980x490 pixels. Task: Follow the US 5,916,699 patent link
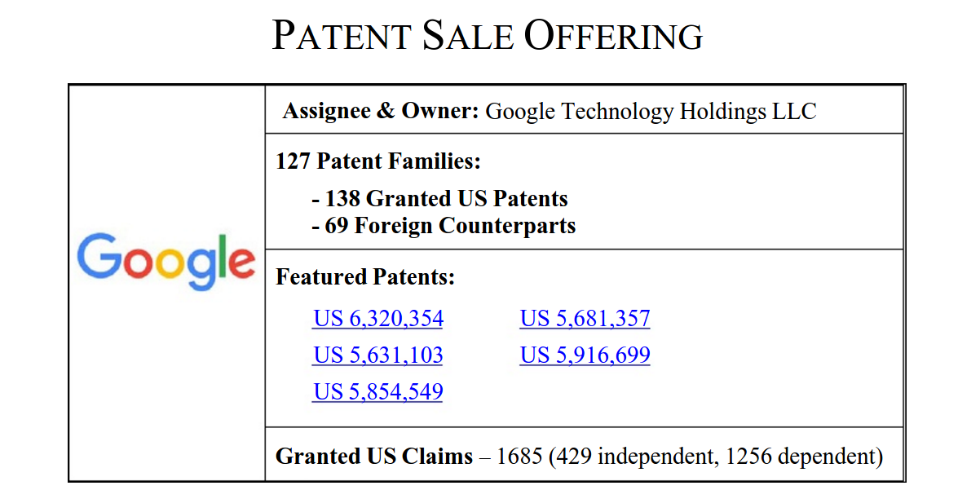tap(585, 355)
